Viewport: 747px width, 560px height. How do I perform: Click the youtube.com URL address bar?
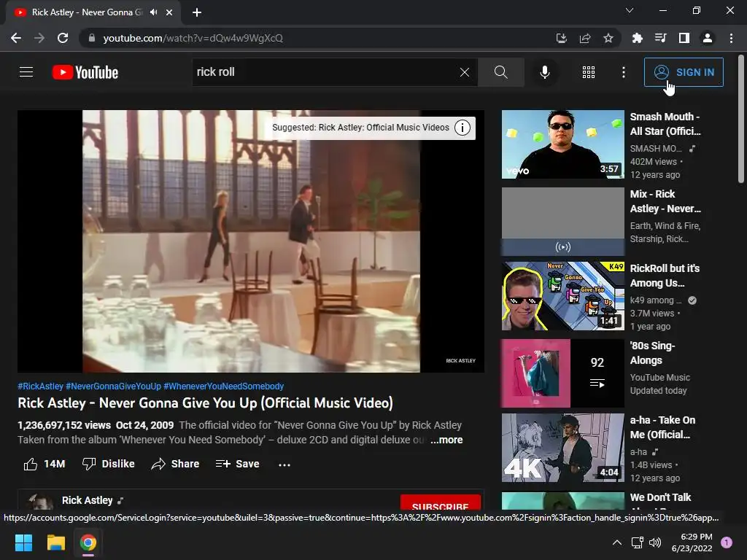[x=193, y=38]
